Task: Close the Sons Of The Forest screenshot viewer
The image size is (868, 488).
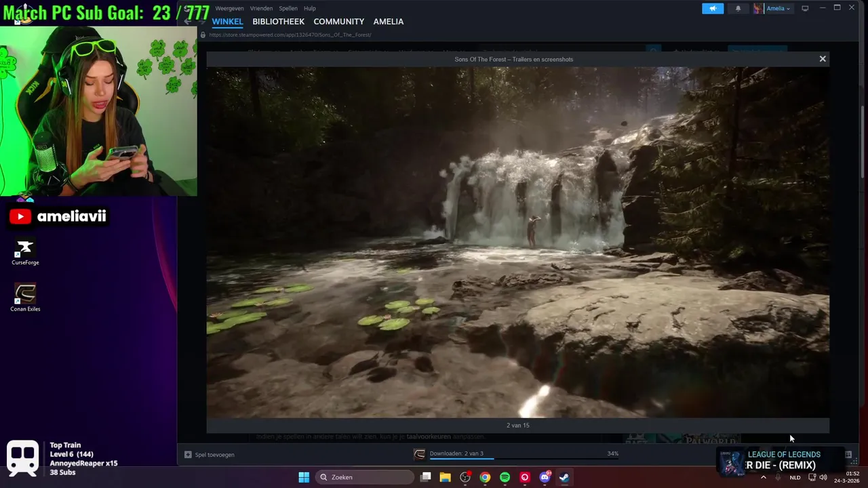Action: pos(823,59)
